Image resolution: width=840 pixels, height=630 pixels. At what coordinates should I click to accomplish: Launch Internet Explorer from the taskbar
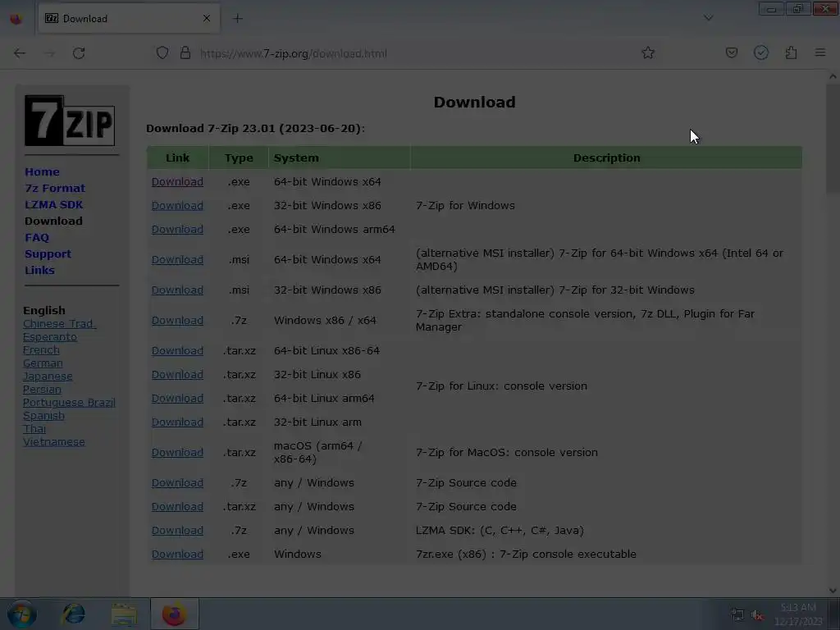point(73,614)
